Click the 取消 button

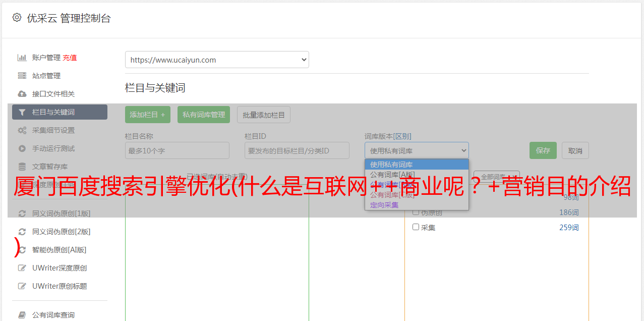point(575,150)
